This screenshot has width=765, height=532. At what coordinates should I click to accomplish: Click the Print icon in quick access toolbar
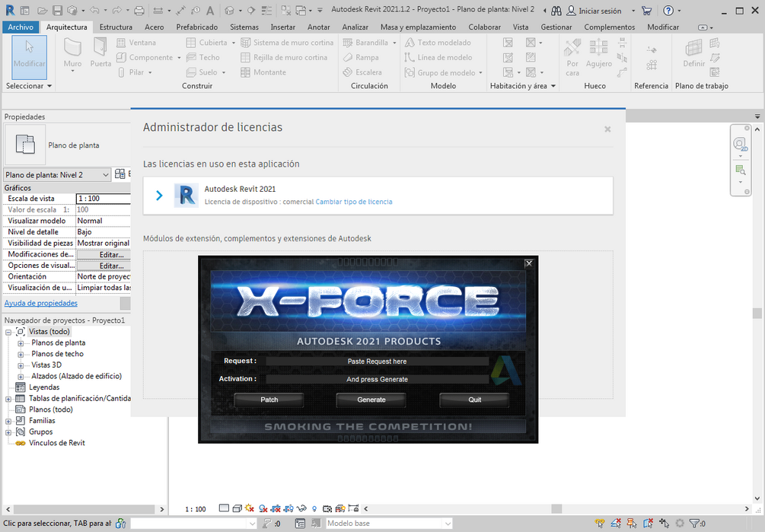click(x=139, y=10)
